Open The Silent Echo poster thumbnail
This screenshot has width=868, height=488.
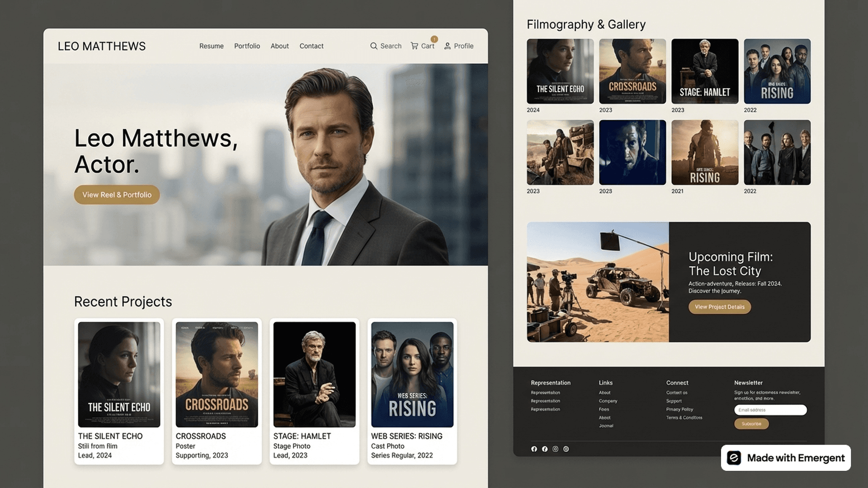[560, 71]
